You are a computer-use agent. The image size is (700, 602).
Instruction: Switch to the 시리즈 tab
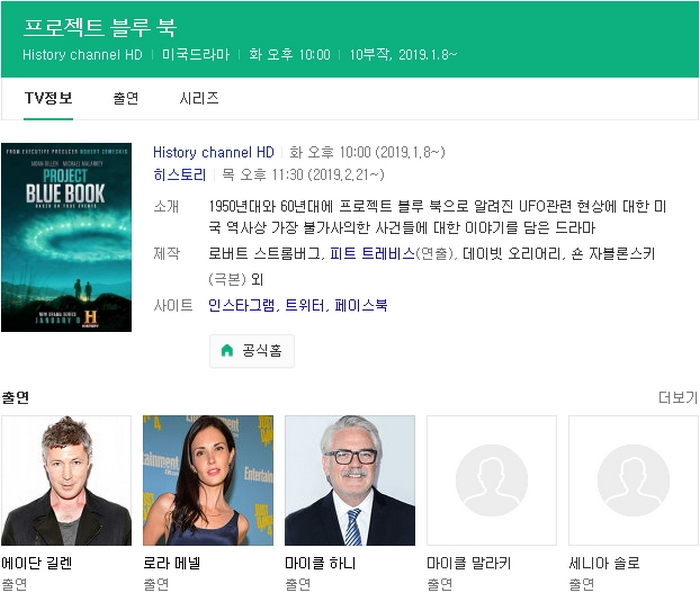(199, 98)
